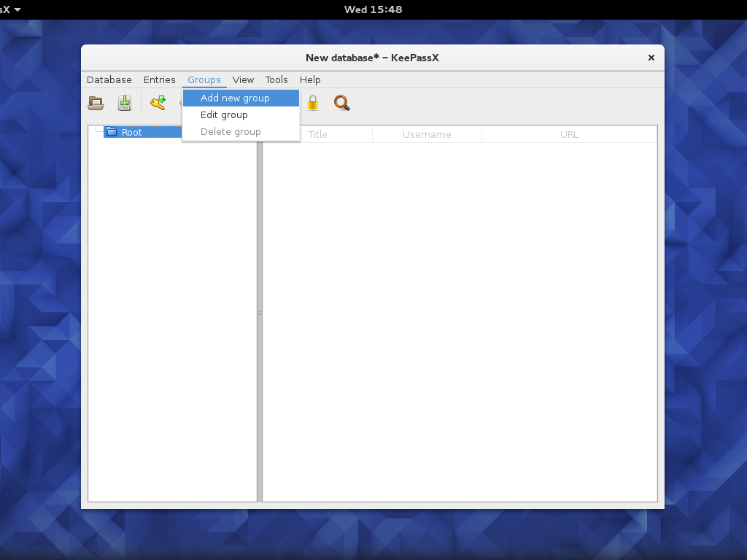Choose Add new group from Groups menu
Image resolution: width=747 pixels, height=560 pixels.
241,98
